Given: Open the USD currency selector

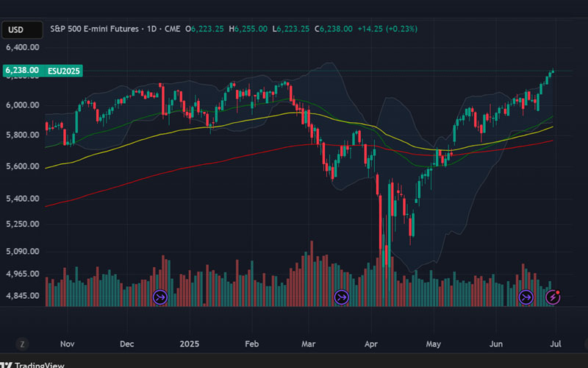Looking at the screenshot, I should tap(16, 30).
